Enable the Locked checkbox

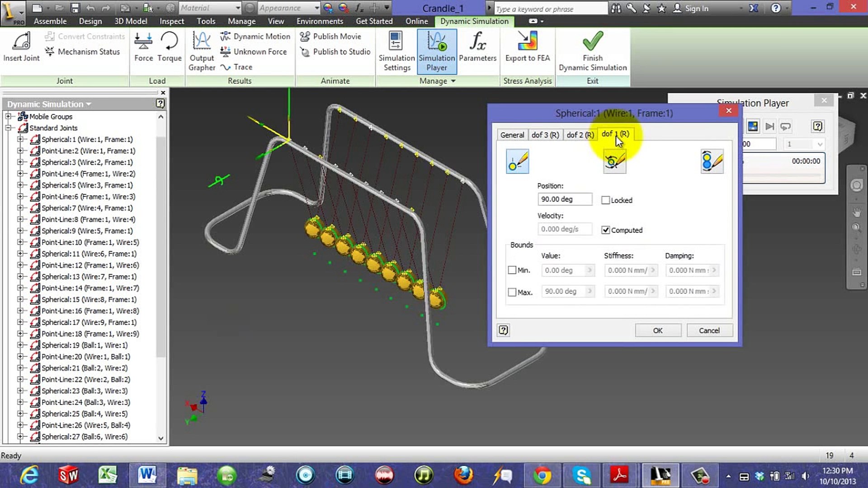coord(606,200)
